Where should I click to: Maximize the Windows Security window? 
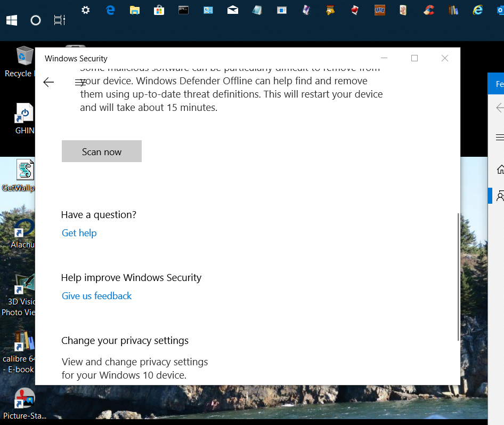point(414,58)
